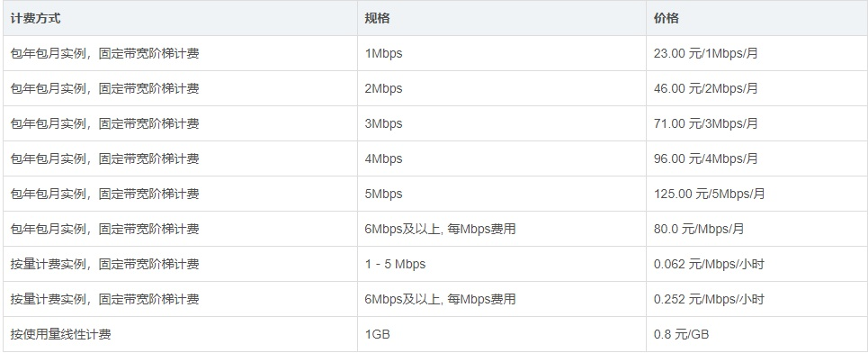The height and width of the screenshot is (353, 868).
Task: Select the 5Mbps specification cell
Action: coord(502,194)
